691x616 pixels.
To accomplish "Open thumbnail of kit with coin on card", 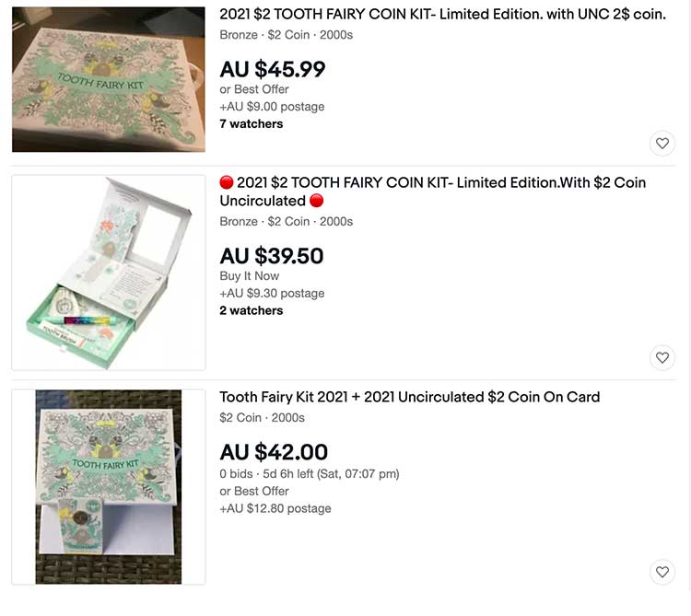I will tap(109, 486).
